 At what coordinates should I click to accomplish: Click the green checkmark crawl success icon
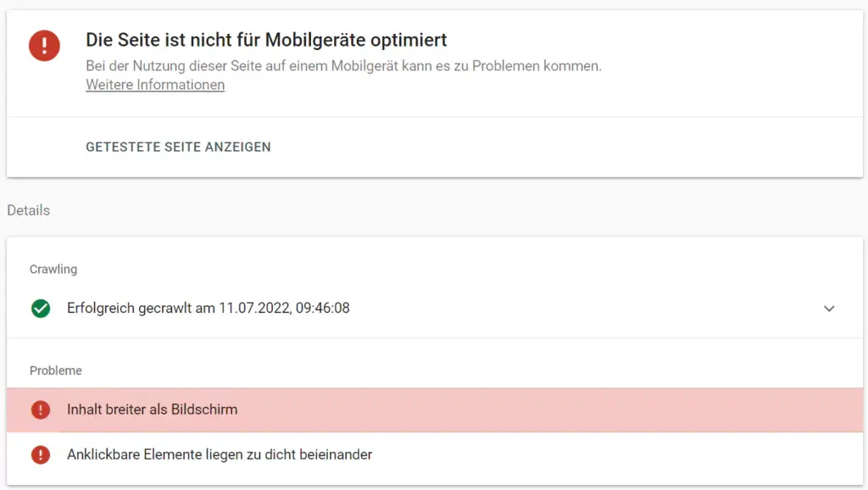point(41,309)
